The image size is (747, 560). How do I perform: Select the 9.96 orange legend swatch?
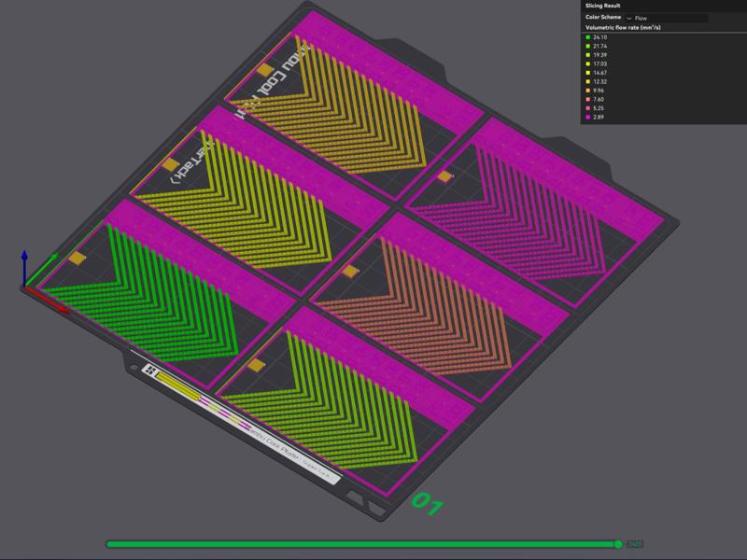pos(588,91)
